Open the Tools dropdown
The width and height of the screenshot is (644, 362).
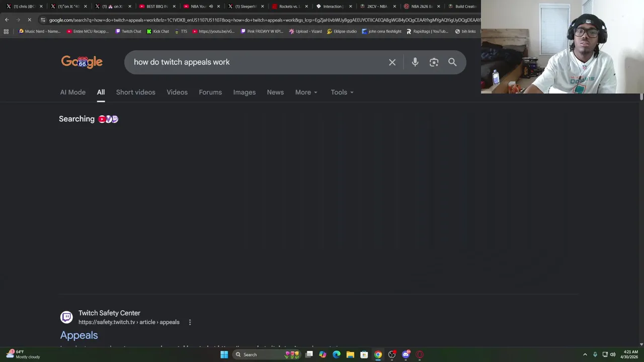point(342,93)
